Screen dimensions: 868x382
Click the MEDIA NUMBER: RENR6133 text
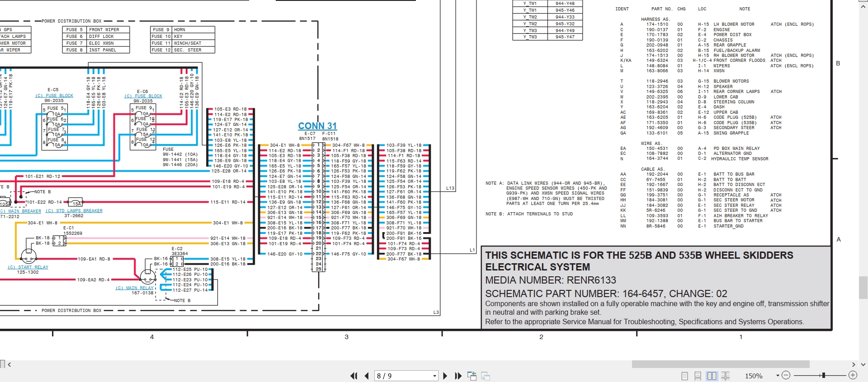click(551, 280)
